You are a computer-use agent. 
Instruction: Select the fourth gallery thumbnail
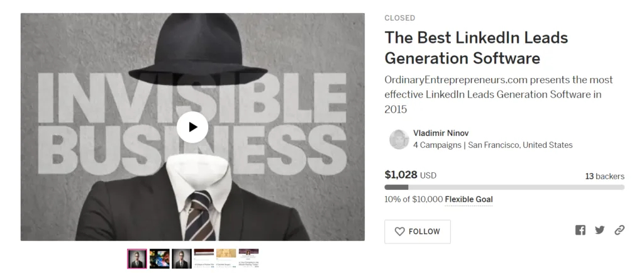coord(204,259)
